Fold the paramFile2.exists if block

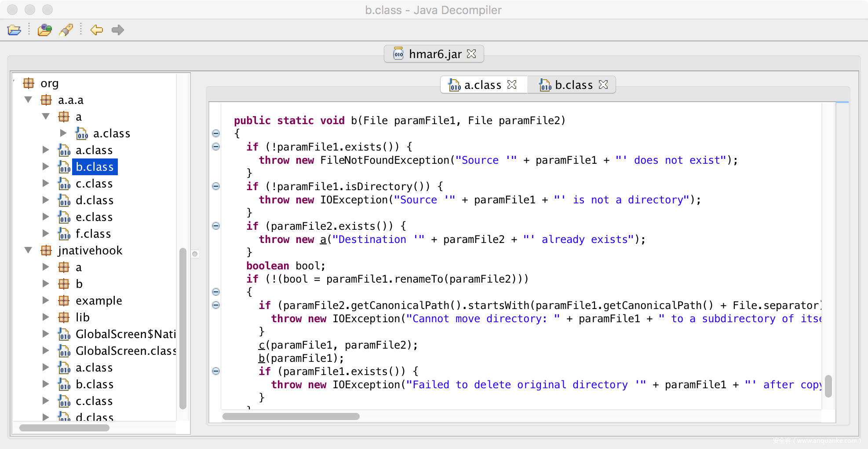216,226
